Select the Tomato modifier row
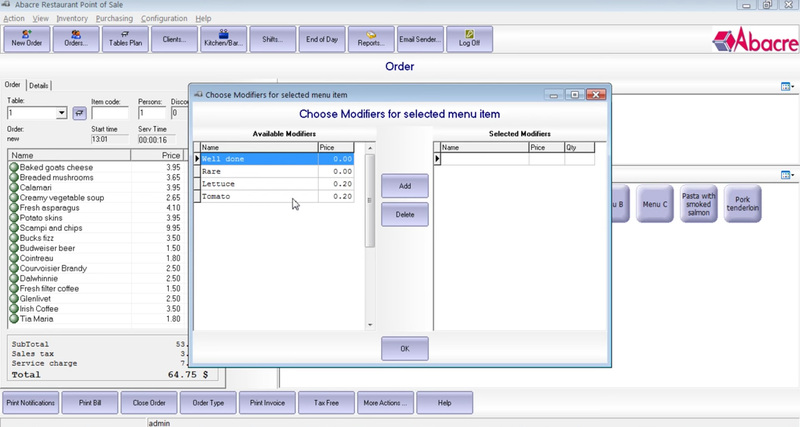Image resolution: width=800 pixels, height=427 pixels. tap(277, 196)
